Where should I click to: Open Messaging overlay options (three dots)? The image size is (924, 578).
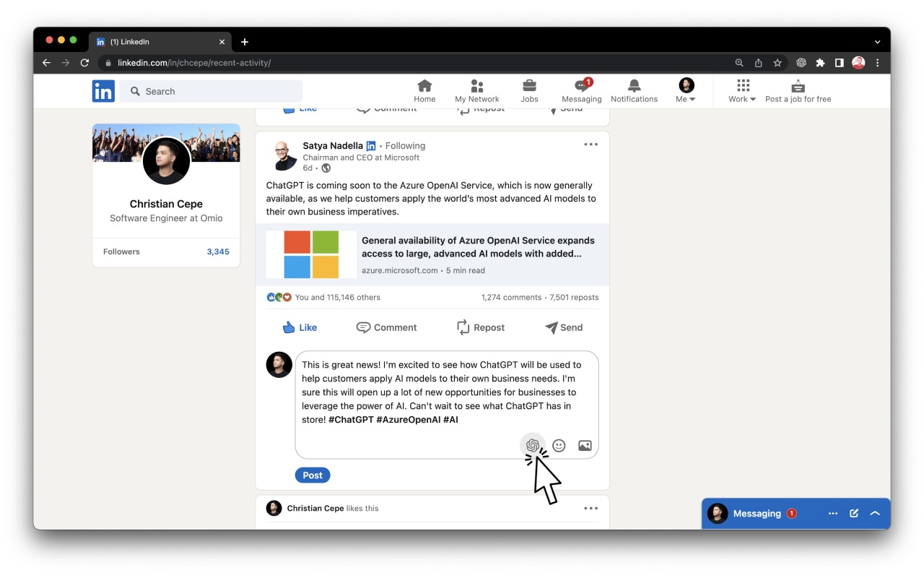click(x=833, y=513)
